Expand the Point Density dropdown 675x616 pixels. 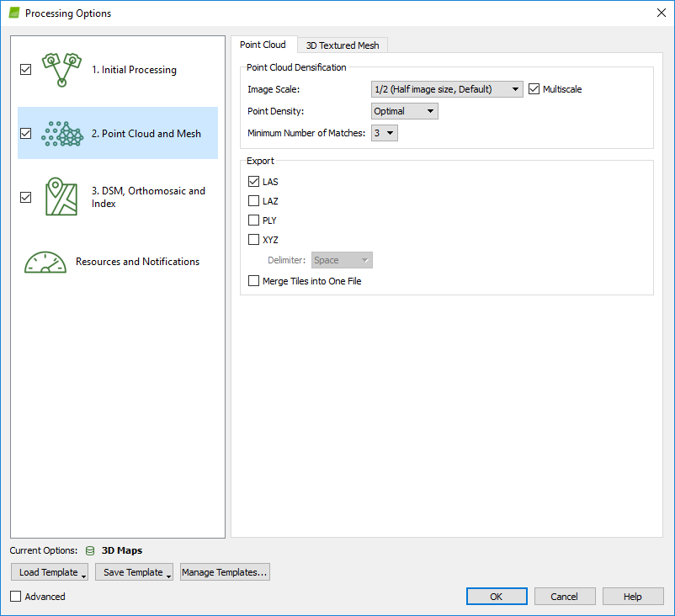405,111
